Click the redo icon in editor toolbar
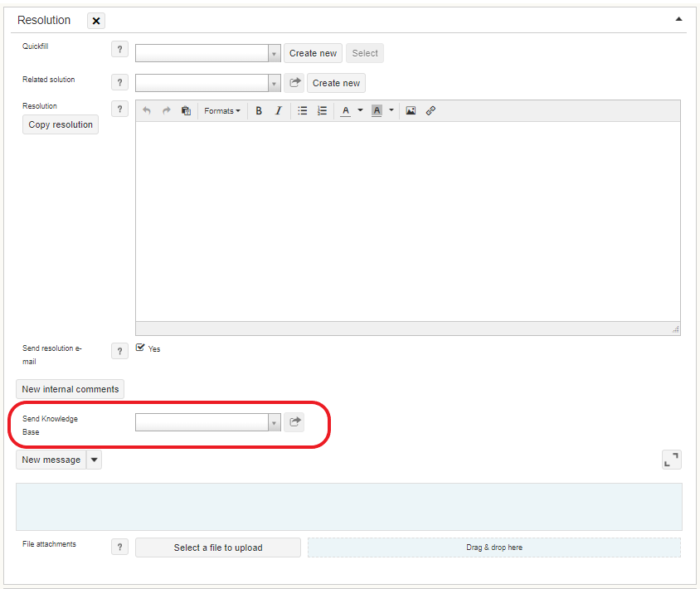The image size is (700, 589). tap(166, 110)
